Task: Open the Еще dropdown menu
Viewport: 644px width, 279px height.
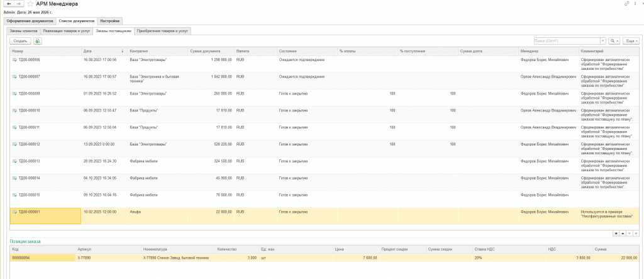Action: pos(631,41)
